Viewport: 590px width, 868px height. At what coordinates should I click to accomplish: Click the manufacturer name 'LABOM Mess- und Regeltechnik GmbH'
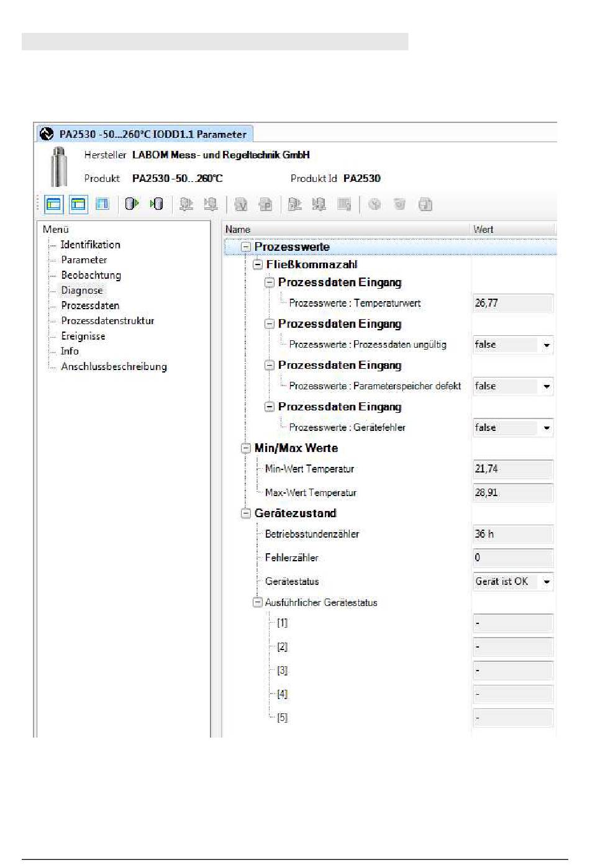221,155
